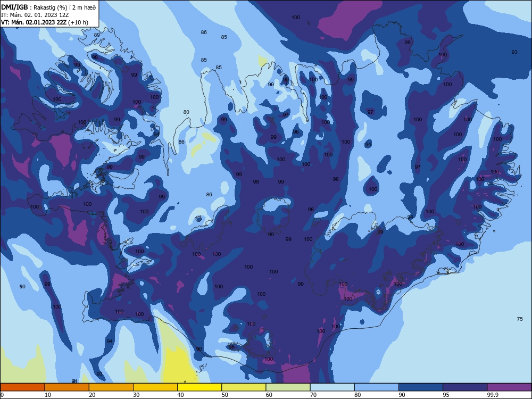Click the light green 60–70 legend swatch
The height and width of the screenshot is (399, 532).
click(x=288, y=387)
